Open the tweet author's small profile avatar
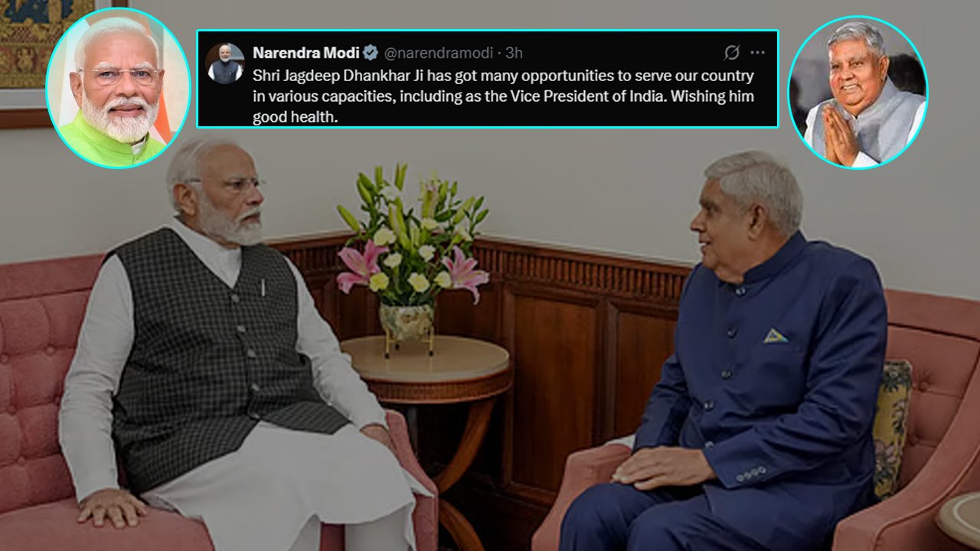This screenshot has width=980, height=551. pyautogui.click(x=225, y=63)
